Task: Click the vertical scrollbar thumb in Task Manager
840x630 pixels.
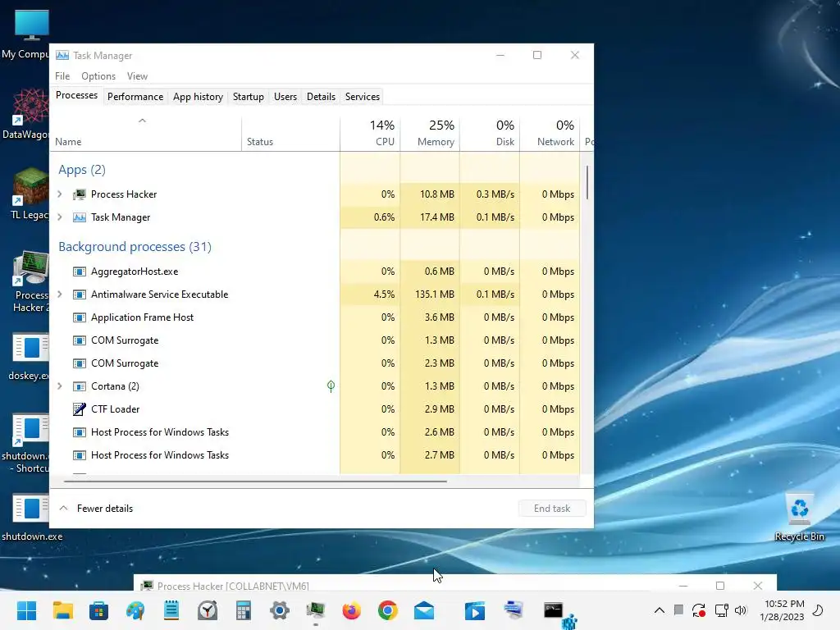Action: point(587,182)
